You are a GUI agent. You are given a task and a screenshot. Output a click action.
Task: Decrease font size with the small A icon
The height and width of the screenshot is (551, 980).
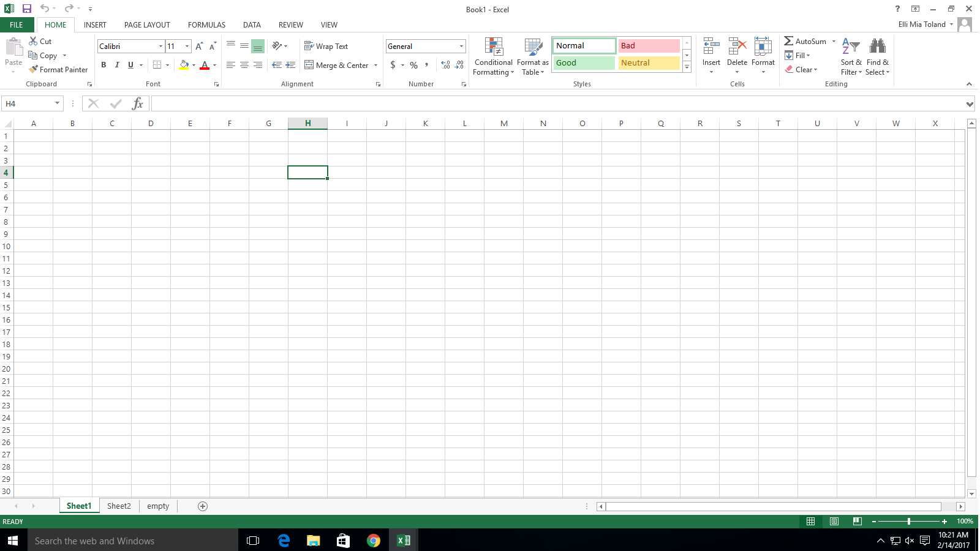(213, 47)
